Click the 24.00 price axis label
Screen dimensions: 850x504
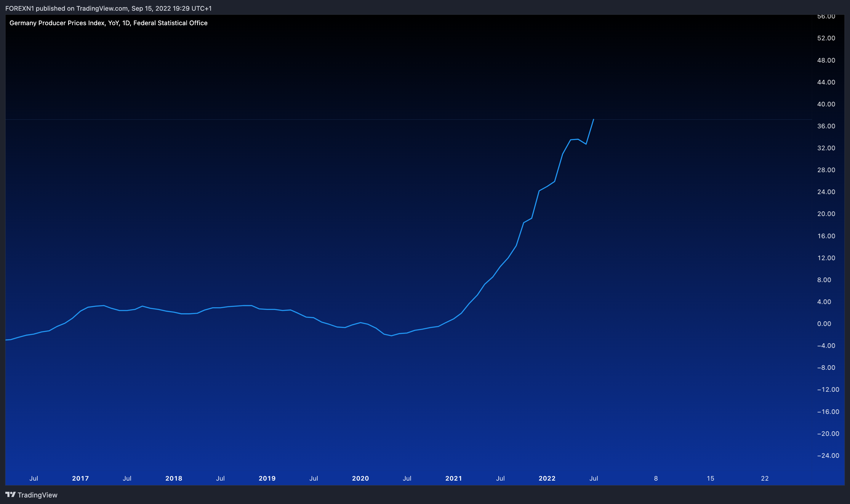(826, 192)
